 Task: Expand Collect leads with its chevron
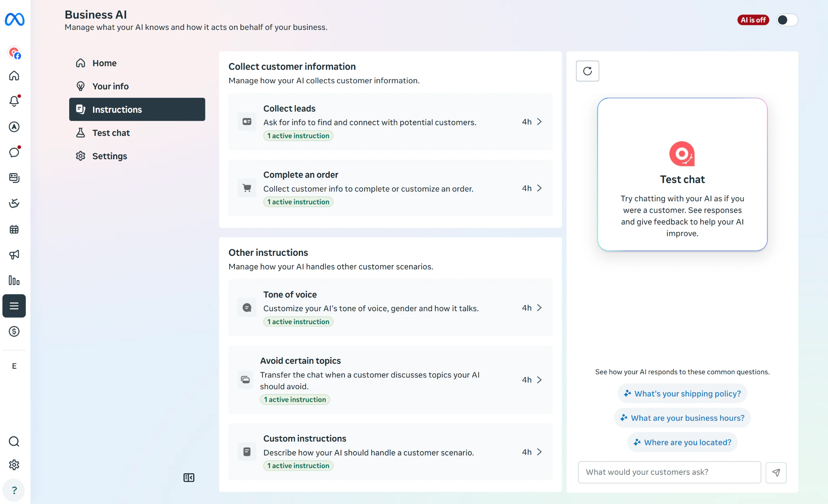(539, 122)
